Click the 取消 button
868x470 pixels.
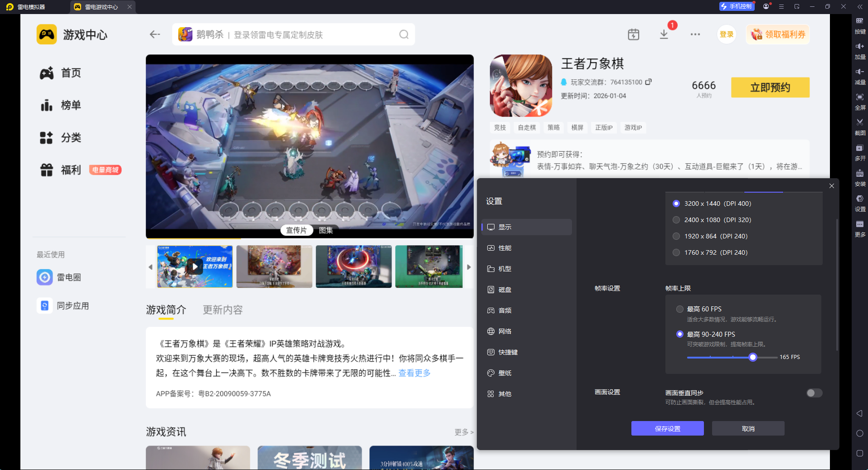[x=748, y=428]
